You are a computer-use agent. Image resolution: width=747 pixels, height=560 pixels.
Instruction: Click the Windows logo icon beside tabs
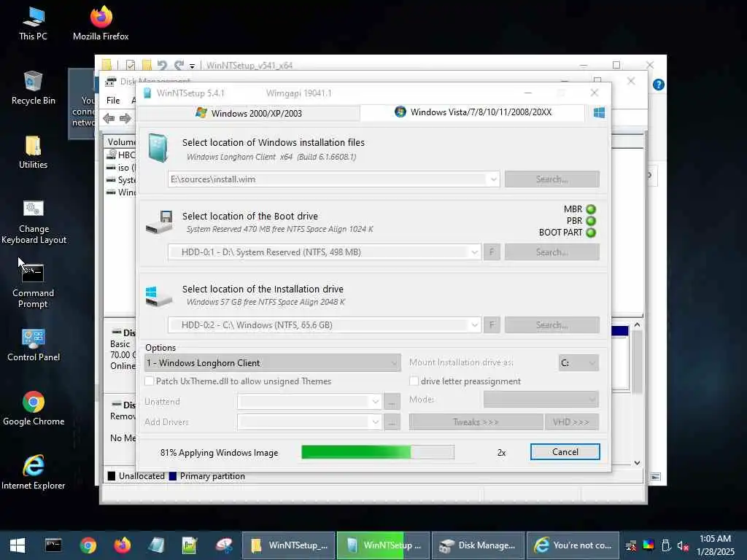click(x=599, y=112)
